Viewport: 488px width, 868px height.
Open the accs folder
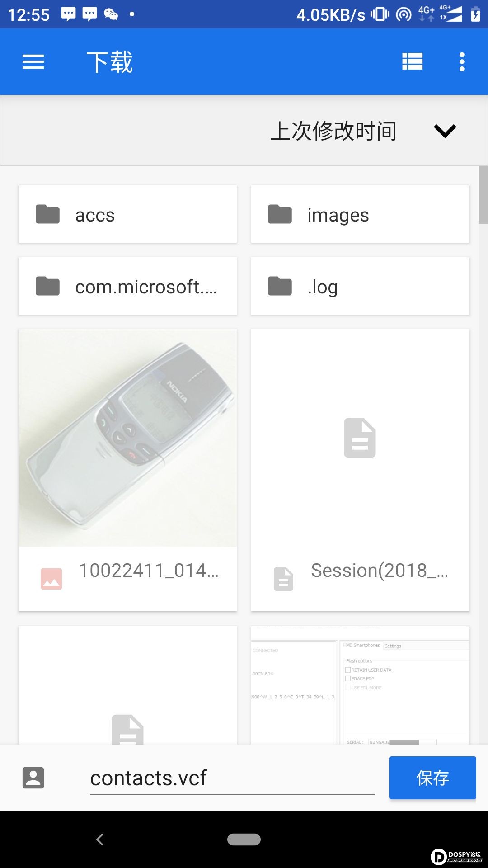click(128, 214)
